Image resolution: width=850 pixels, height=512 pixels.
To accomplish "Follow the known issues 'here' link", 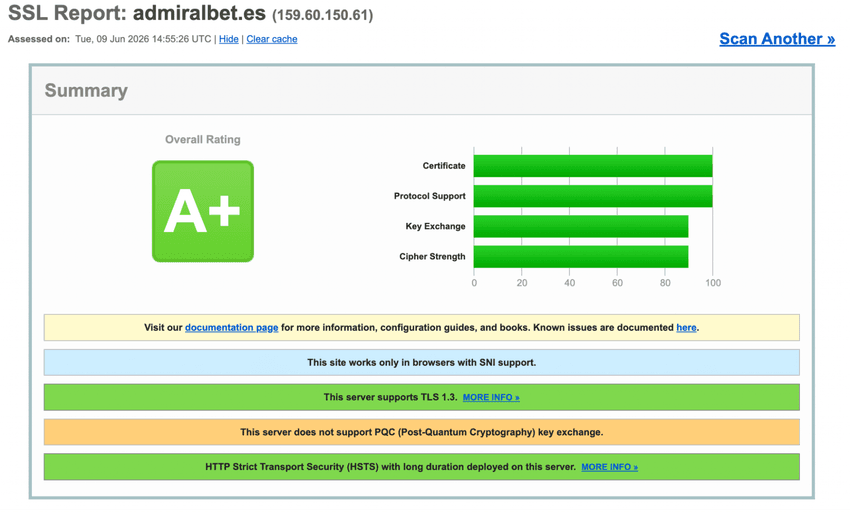I will click(686, 328).
